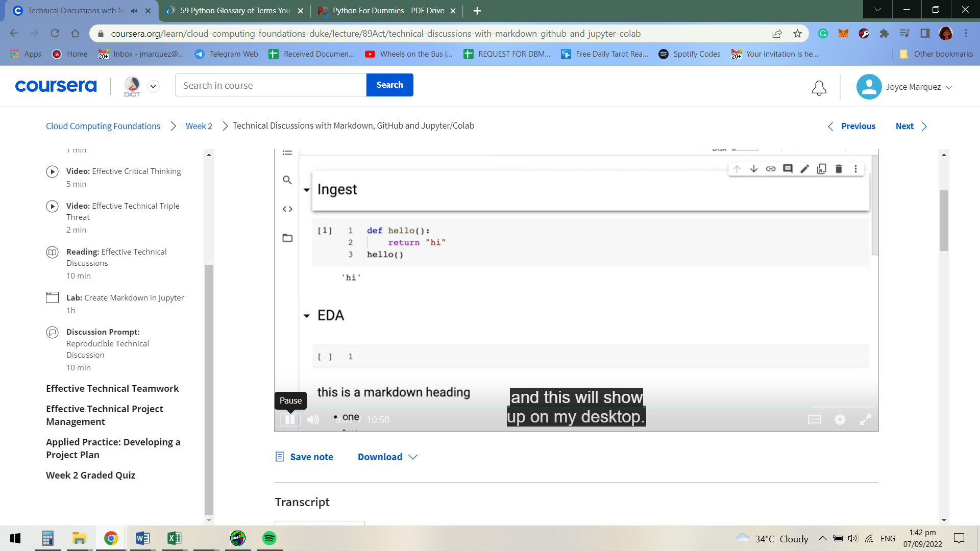This screenshot has width=980, height=551.
Task: Move the Ingest cell up
Action: 738,168
